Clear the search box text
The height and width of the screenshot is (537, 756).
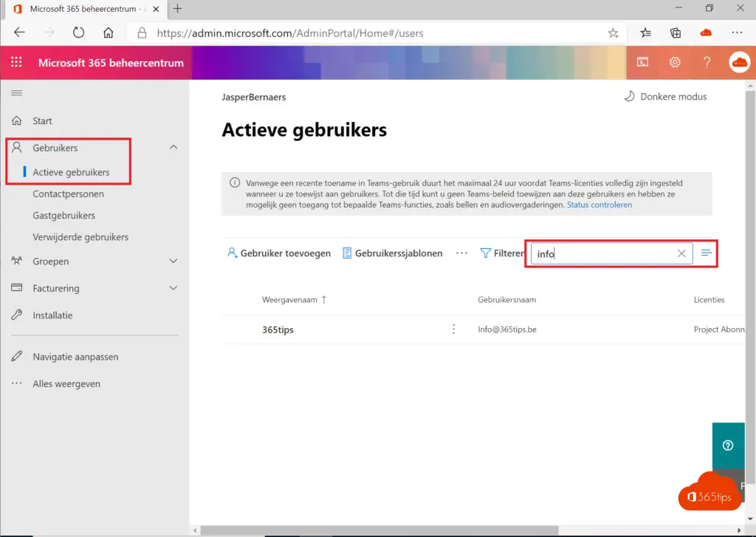[681, 253]
